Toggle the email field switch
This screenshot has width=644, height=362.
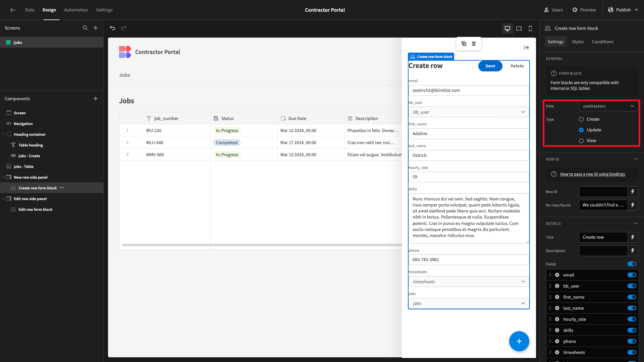[x=632, y=275]
